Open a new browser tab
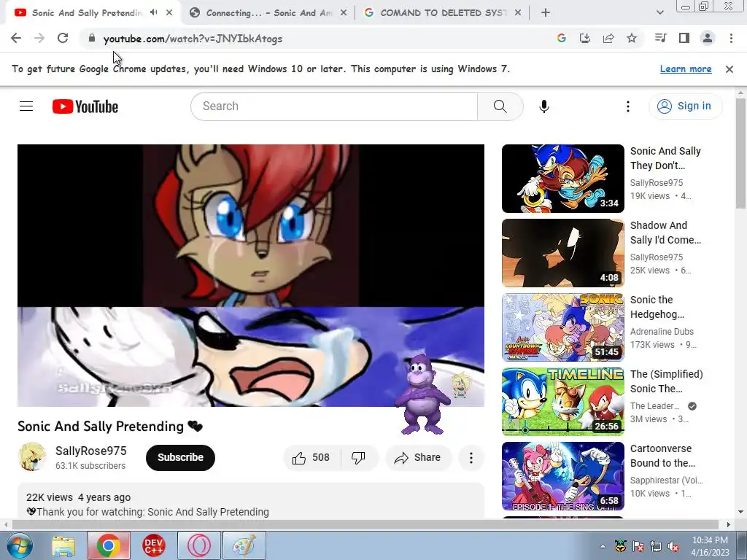This screenshot has width=747, height=560. pos(546,13)
